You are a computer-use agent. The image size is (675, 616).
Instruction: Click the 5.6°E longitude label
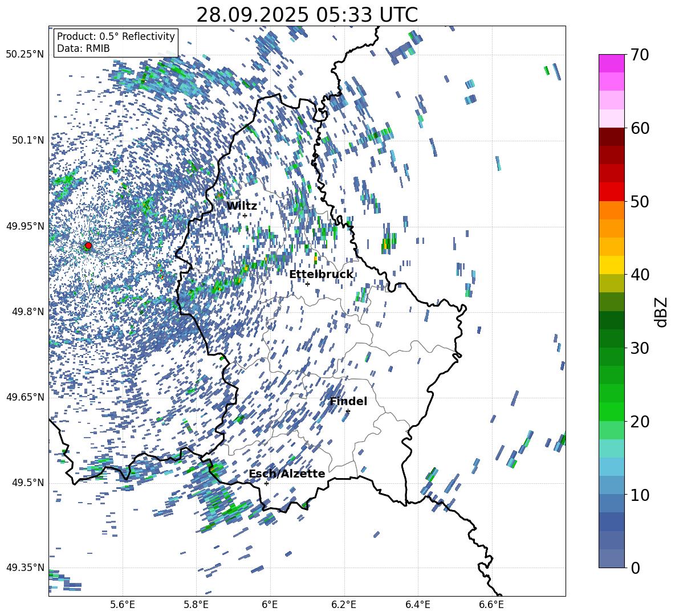[x=123, y=605]
